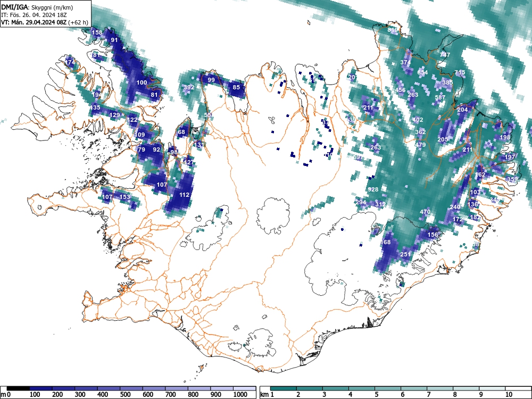This screenshot has width=532, height=399.
Task: Click the visibility value 819 on the map
Action: pos(393,30)
